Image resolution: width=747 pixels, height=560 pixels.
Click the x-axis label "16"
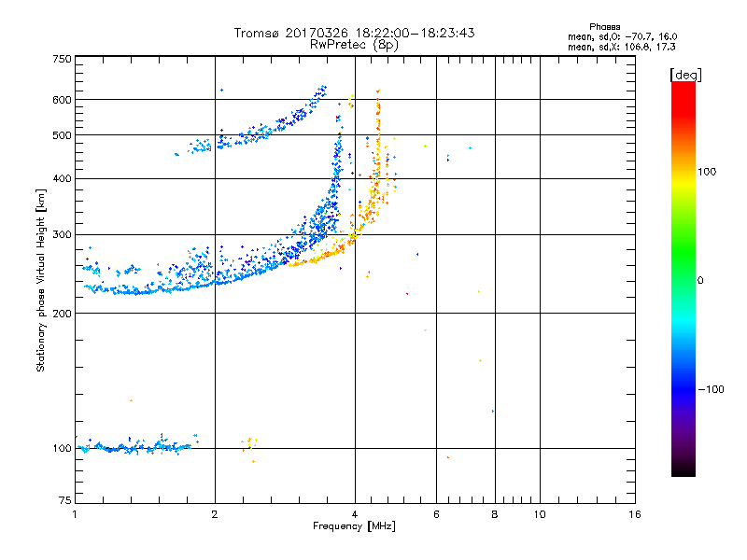635,514
